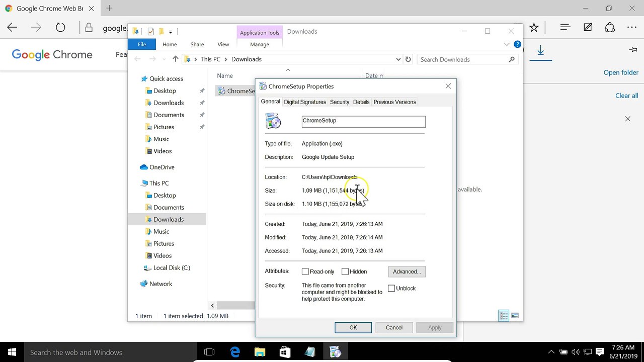The height and width of the screenshot is (362, 644).
Task: Open Edge More actions ellipsis
Action: tap(632, 28)
